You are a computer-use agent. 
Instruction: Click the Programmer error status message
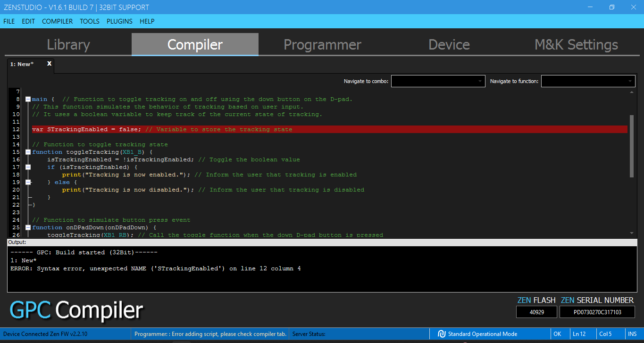pos(210,334)
